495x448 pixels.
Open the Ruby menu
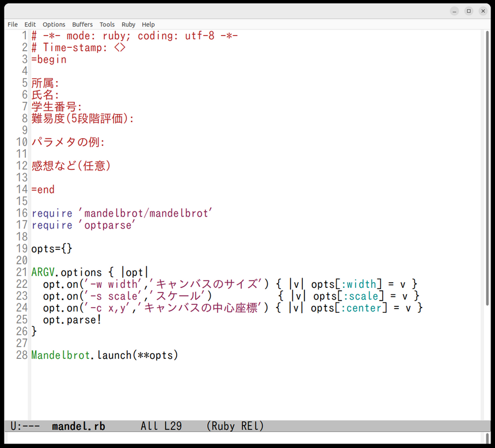click(128, 24)
